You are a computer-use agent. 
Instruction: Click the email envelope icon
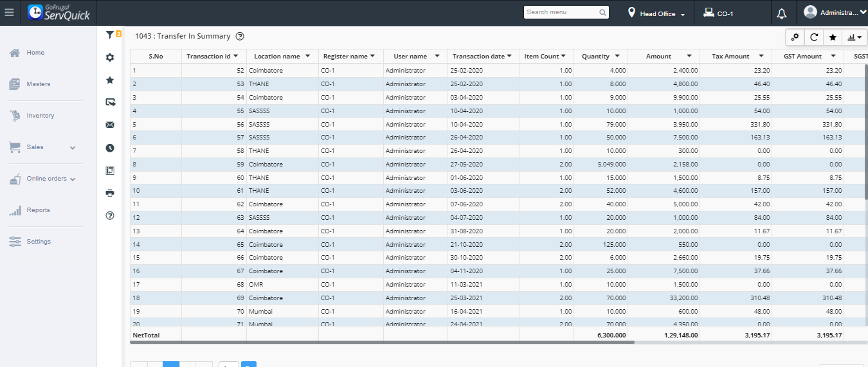coord(110,125)
